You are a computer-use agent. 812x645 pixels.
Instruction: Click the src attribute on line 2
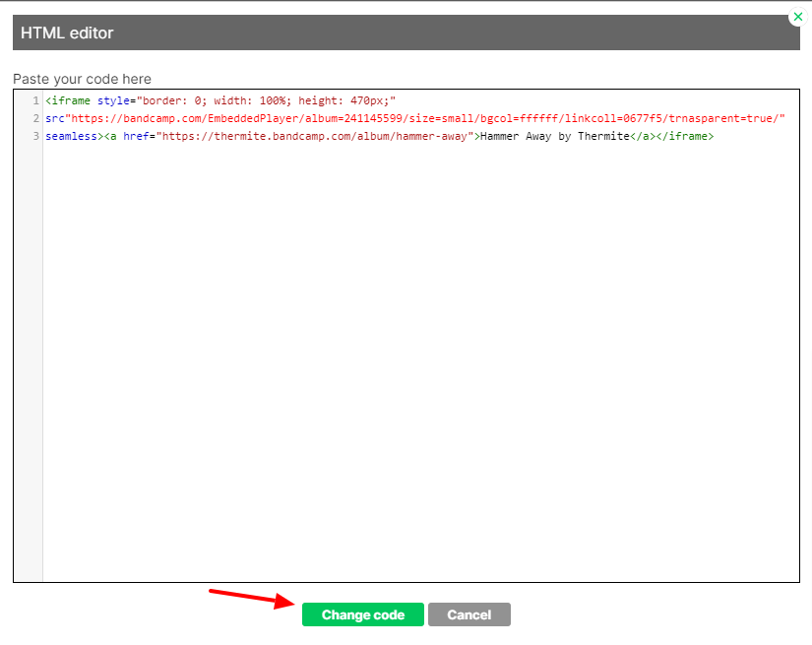pos(54,118)
